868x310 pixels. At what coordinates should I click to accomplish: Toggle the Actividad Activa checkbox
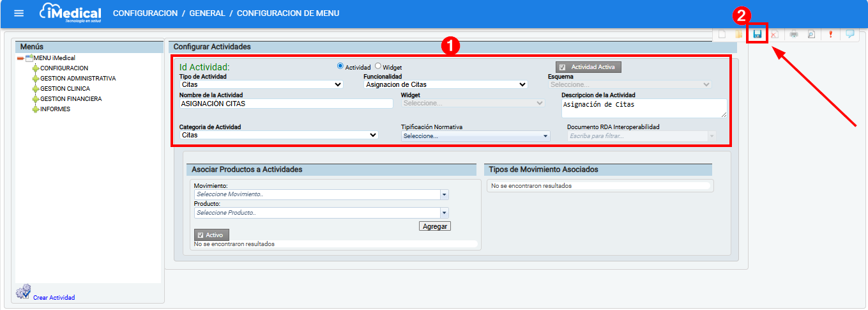click(562, 67)
